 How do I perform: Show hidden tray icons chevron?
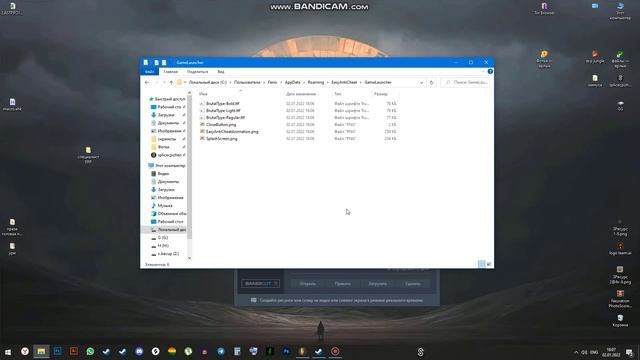(576, 352)
